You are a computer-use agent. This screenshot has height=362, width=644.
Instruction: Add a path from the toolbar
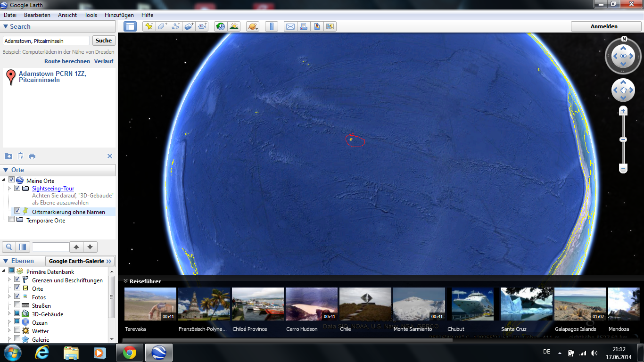point(176,26)
